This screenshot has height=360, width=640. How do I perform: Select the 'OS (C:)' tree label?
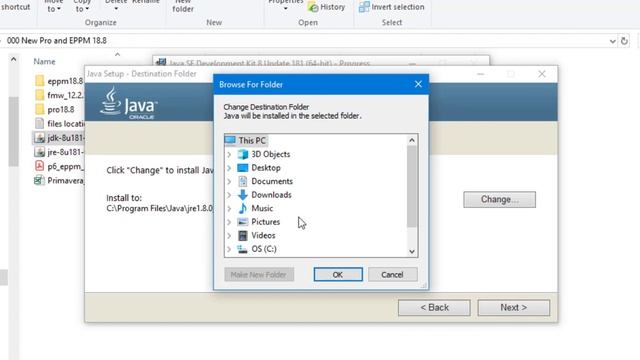tap(264, 249)
